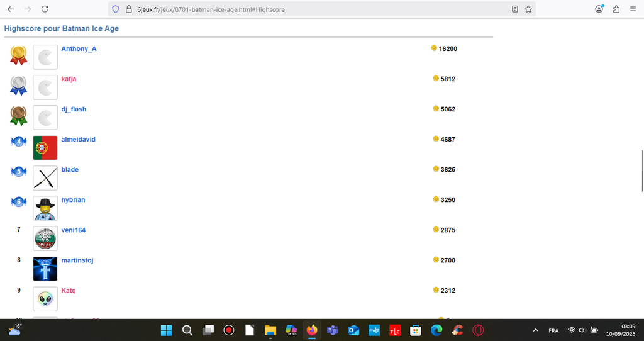
Task: Open the hybrian profile link
Action: 73,200
